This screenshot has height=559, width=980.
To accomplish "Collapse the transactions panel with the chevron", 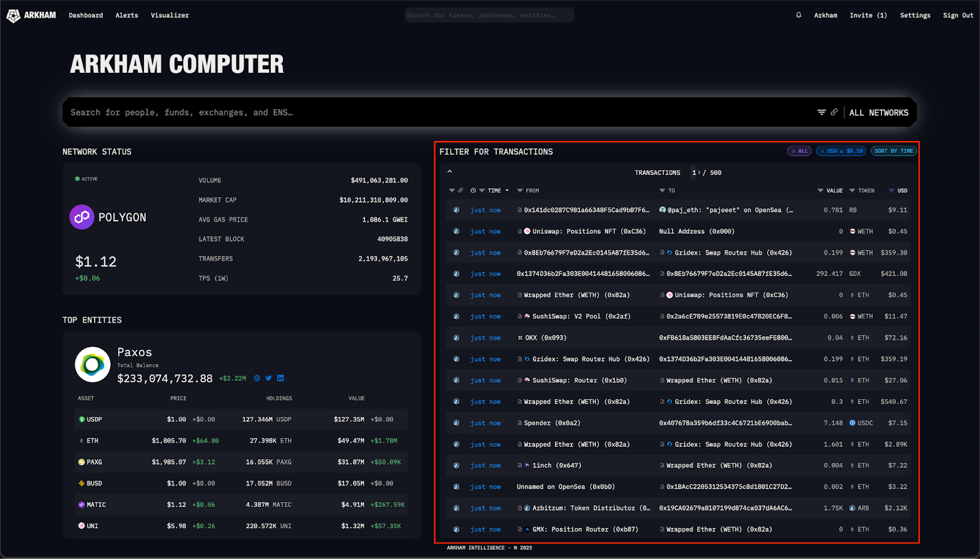I will 450,171.
